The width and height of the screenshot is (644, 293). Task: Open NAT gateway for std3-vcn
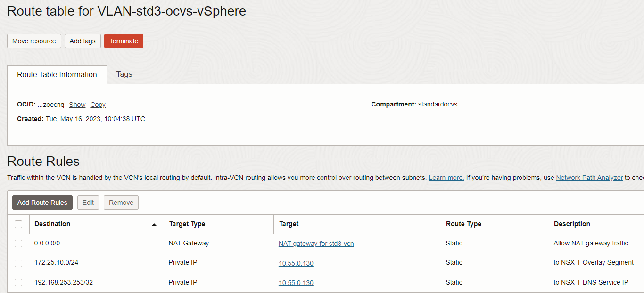coord(316,244)
